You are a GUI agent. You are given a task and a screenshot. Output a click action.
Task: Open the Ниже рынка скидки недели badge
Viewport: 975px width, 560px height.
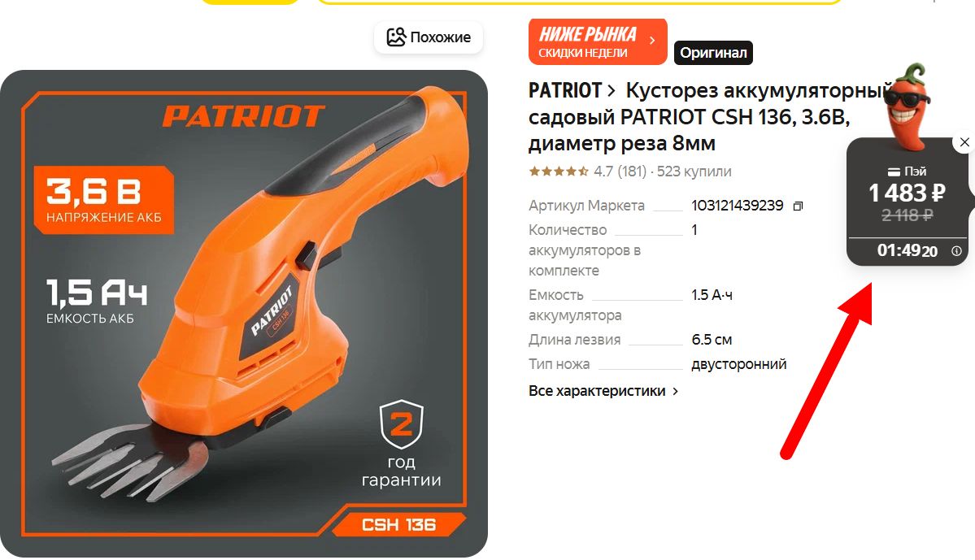click(598, 41)
